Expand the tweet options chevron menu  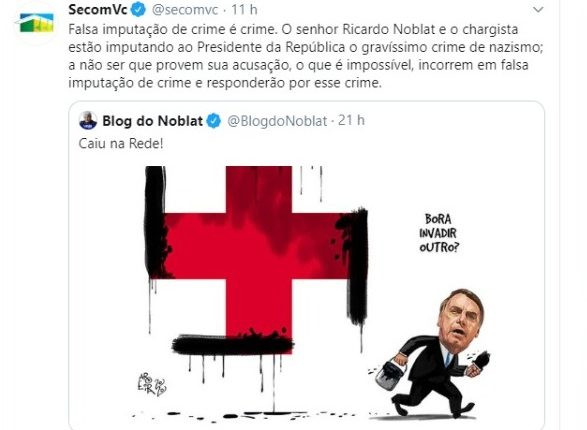coord(538,10)
